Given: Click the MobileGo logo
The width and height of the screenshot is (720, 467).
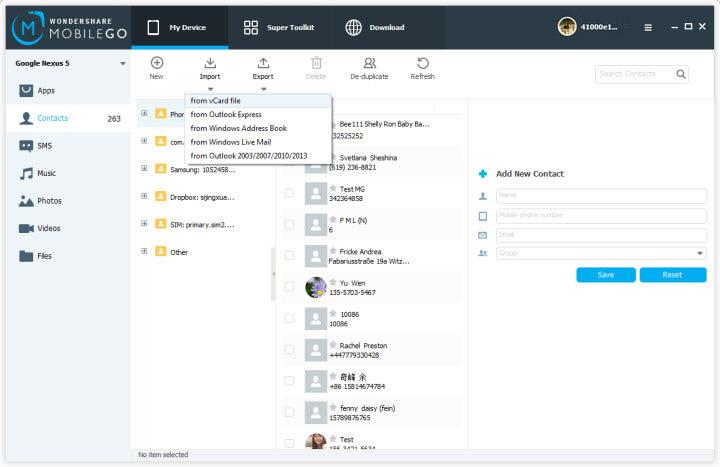Looking at the screenshot, I should [x=69, y=28].
